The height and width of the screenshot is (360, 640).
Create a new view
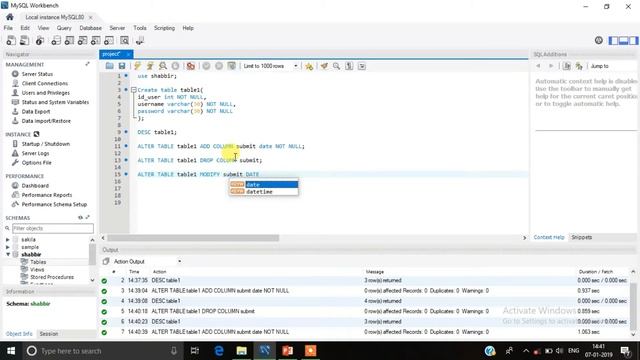[82, 40]
